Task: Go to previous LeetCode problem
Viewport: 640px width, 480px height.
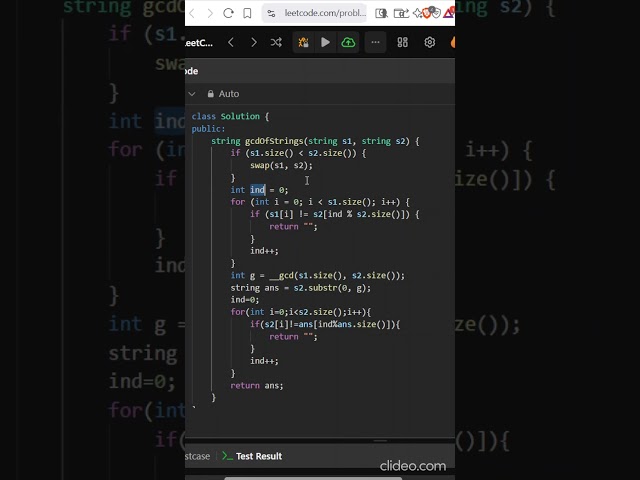Action: point(231,42)
